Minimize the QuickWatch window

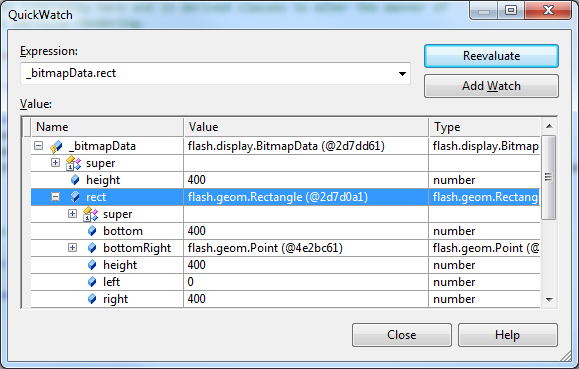[484, 11]
